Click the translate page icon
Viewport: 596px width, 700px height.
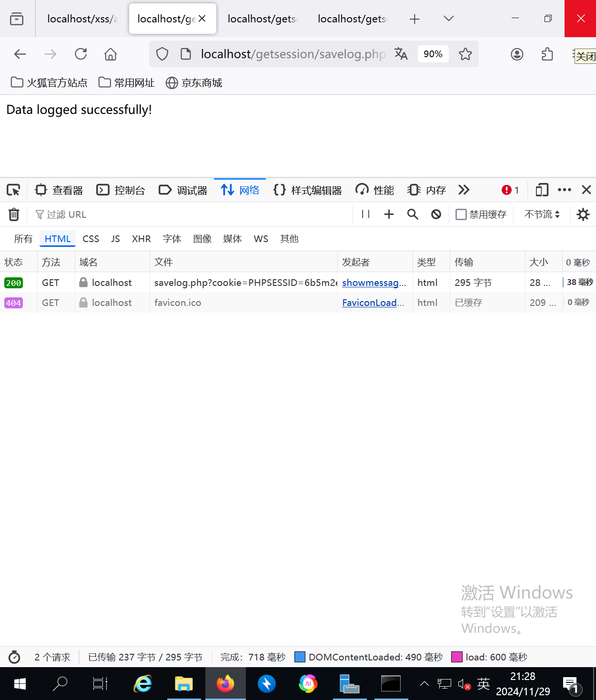point(401,54)
